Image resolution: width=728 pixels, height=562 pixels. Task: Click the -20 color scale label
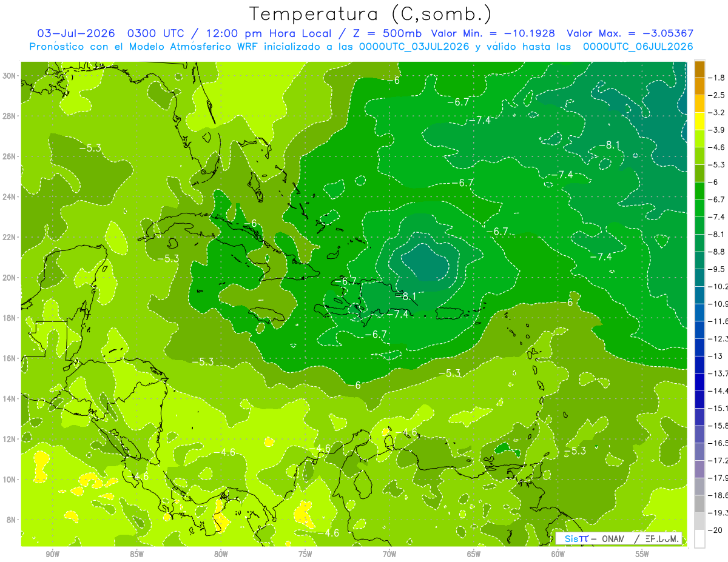[716, 530]
